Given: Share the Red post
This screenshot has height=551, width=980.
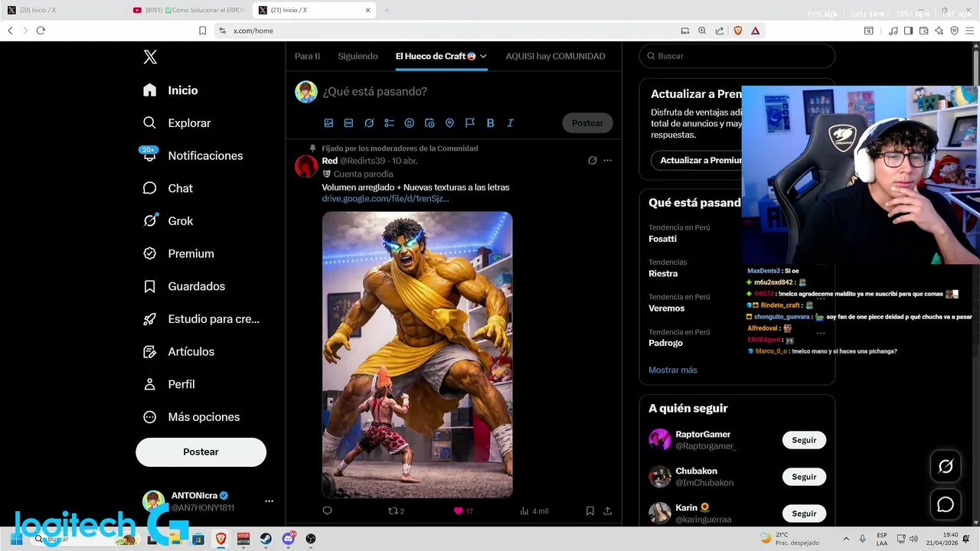Looking at the screenshot, I should pyautogui.click(x=607, y=510).
